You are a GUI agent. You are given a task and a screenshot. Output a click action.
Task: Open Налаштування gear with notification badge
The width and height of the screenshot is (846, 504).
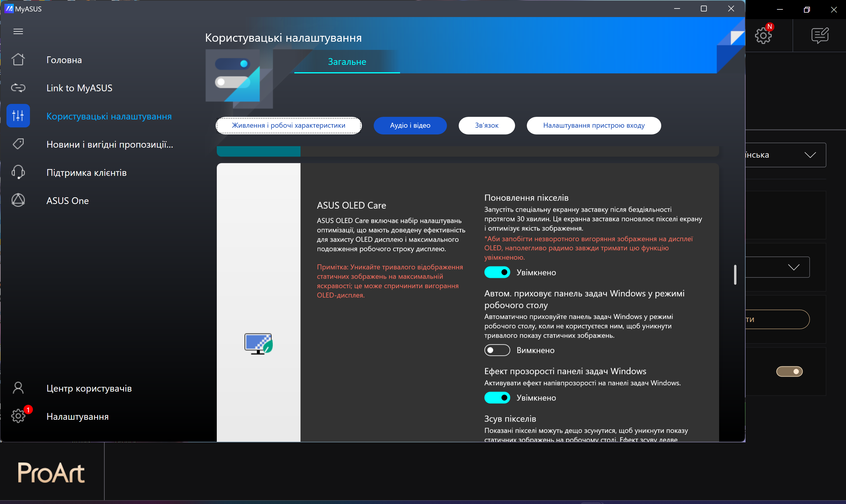click(x=18, y=416)
